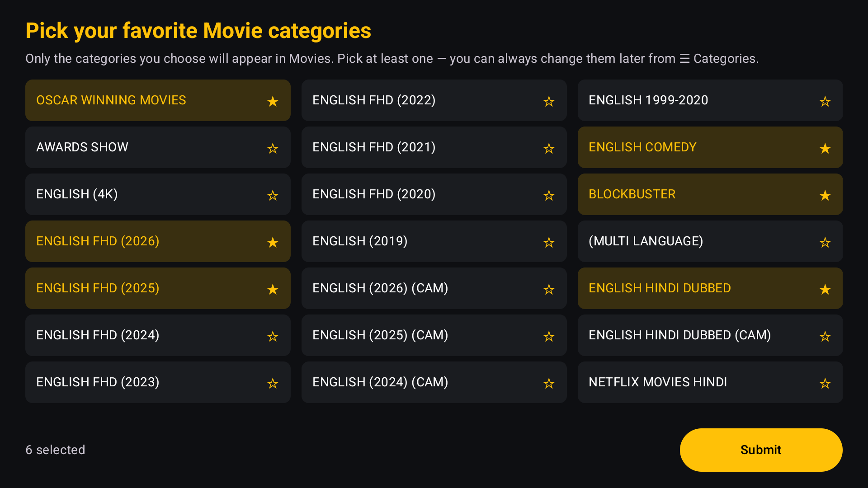868x488 pixels.
Task: Click the filled star on ENGLISH COMEDY
Action: pyautogui.click(x=825, y=148)
